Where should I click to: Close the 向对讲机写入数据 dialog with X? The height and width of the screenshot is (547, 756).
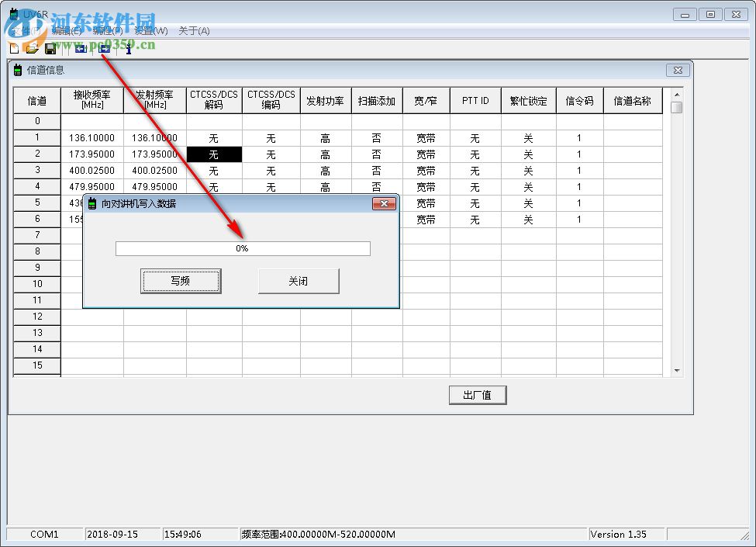(x=384, y=203)
